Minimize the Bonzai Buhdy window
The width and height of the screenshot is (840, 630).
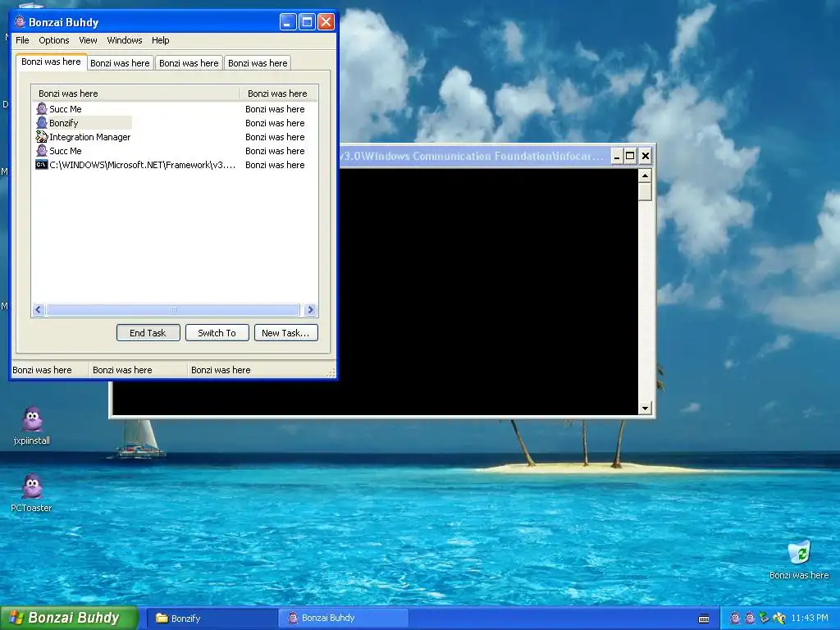click(288, 22)
